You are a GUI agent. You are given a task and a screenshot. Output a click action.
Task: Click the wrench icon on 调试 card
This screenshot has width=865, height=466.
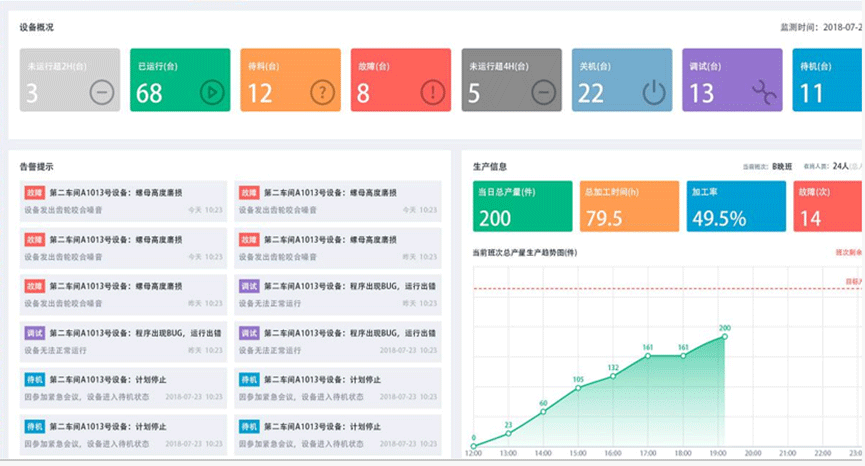tap(763, 93)
